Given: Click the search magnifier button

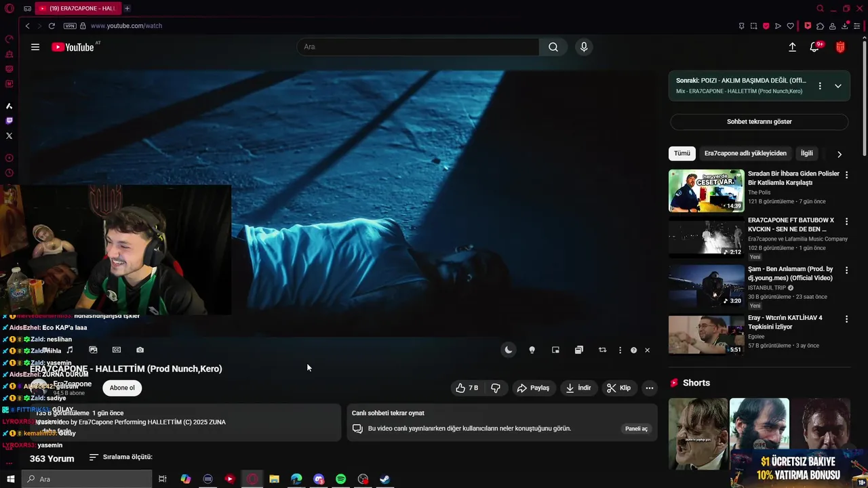Looking at the screenshot, I should tap(553, 47).
